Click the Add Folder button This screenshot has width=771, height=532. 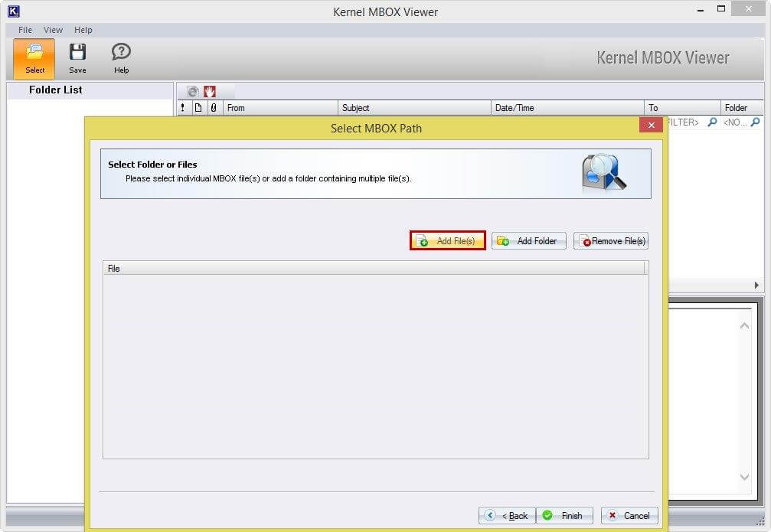point(528,240)
